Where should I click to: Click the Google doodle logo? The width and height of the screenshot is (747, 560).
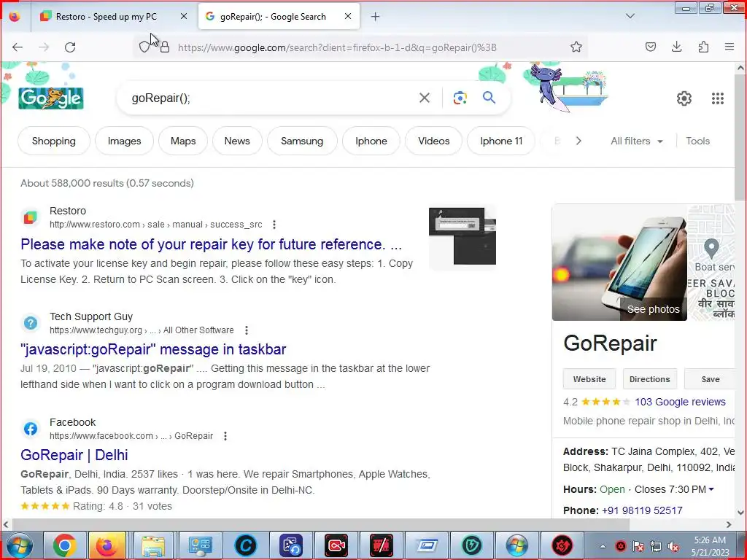[51, 98]
